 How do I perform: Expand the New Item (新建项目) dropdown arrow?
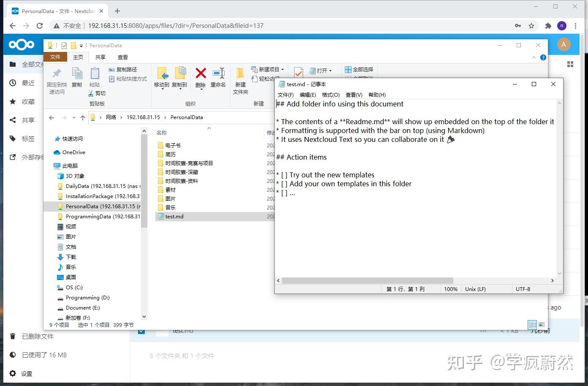(284, 69)
